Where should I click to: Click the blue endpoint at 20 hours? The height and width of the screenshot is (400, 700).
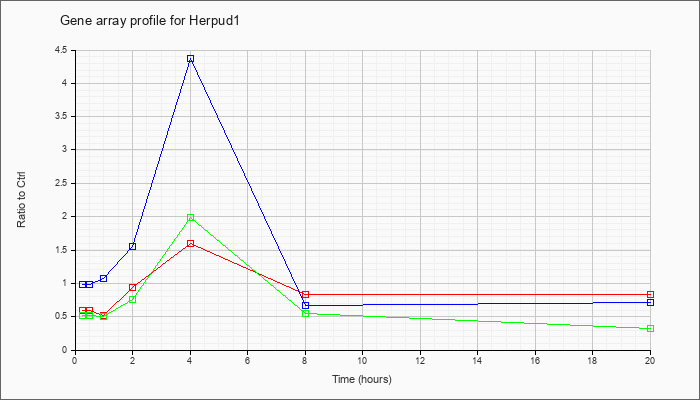click(650, 302)
